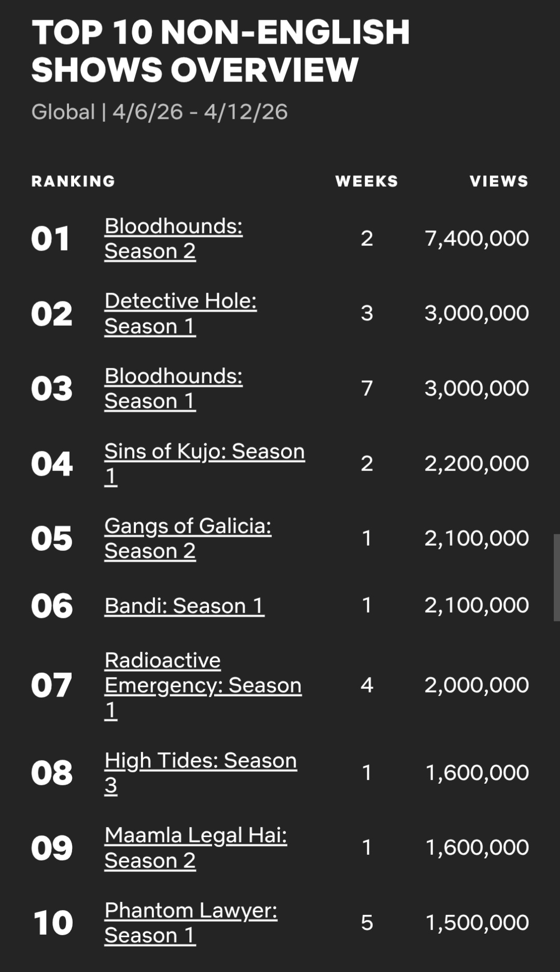Click the 7,400,000 views figure
560x972 pixels.
click(x=477, y=239)
